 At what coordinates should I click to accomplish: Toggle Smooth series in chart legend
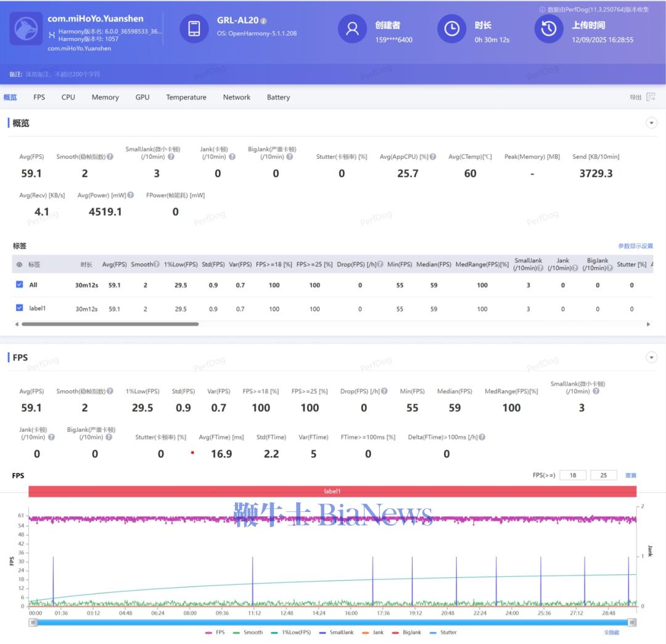point(248,632)
